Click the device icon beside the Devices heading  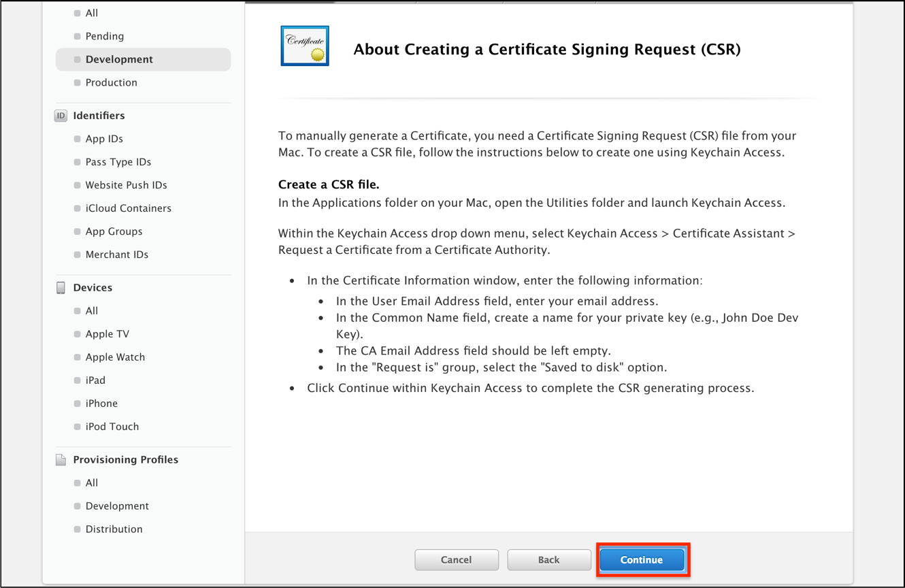pos(61,287)
